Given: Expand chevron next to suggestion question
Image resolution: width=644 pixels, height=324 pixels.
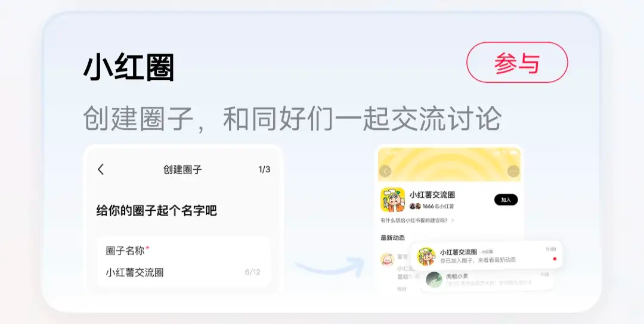Looking at the screenshot, I should (453, 220).
